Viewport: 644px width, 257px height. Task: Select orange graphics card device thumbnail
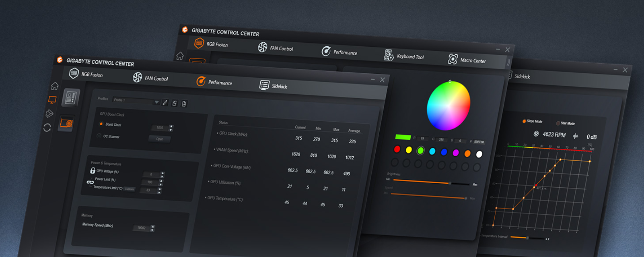(66, 123)
